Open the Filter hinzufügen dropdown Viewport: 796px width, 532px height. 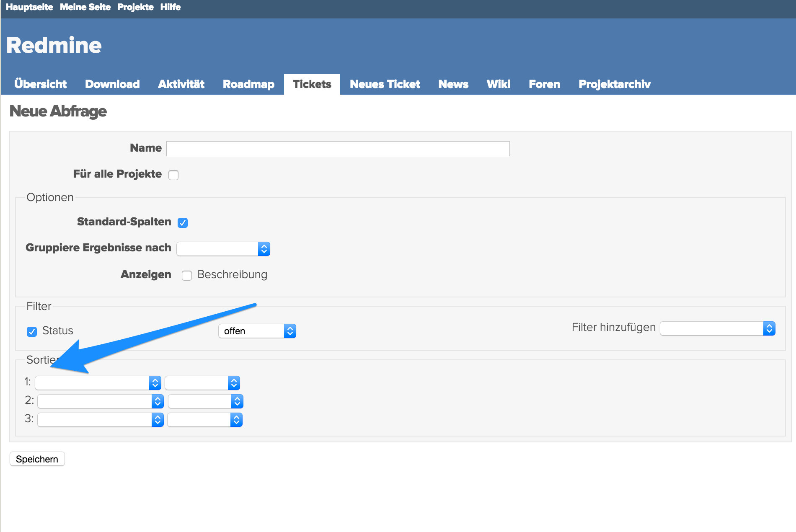pos(718,328)
